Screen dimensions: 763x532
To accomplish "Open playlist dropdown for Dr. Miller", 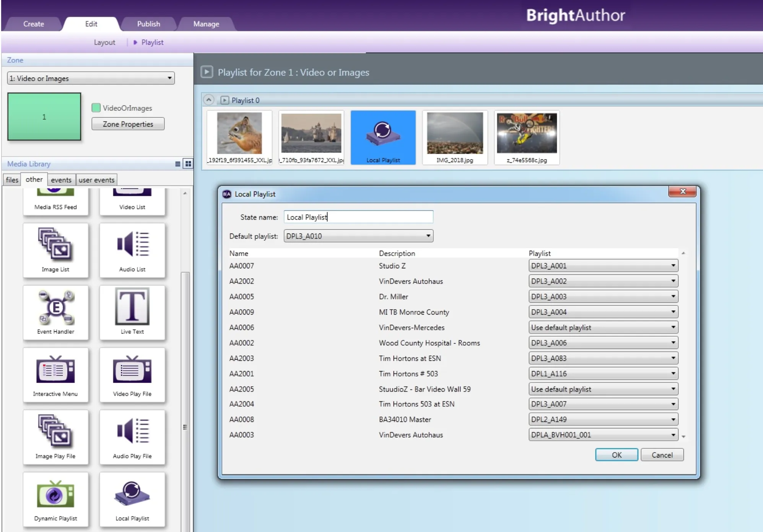I will coord(603,297).
